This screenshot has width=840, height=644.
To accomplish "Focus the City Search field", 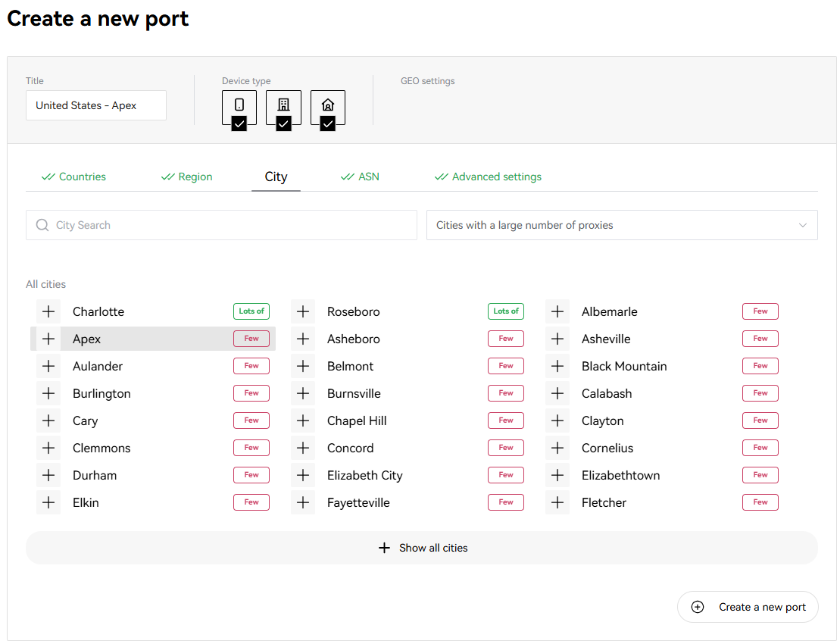I will [221, 225].
